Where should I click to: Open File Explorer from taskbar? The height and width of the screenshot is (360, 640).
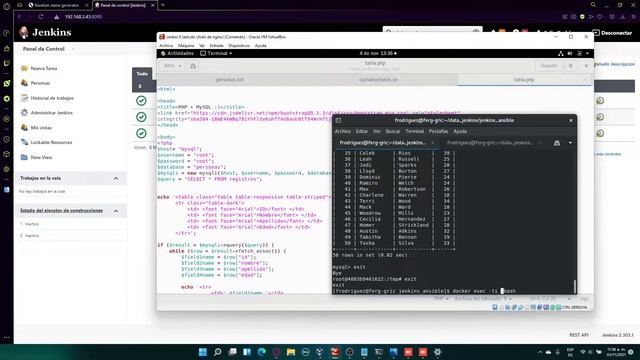(x=291, y=352)
